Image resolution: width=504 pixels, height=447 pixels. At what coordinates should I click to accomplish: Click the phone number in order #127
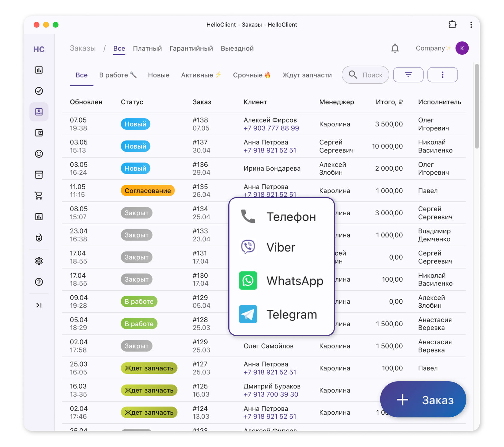pos(270,372)
